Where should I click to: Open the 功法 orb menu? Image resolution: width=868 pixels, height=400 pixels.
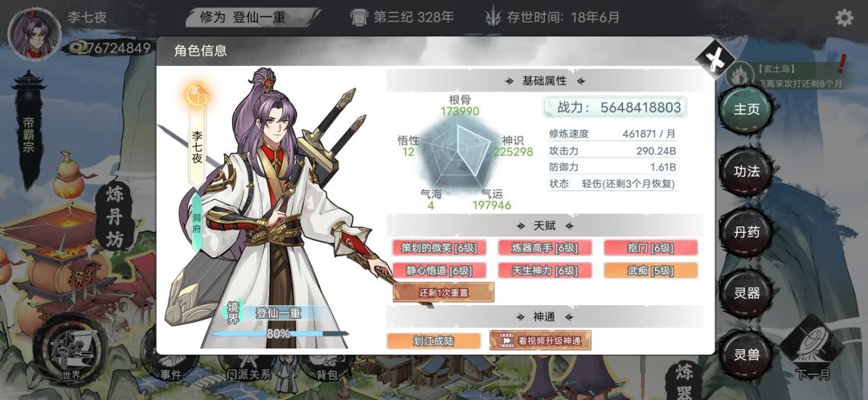point(746,172)
